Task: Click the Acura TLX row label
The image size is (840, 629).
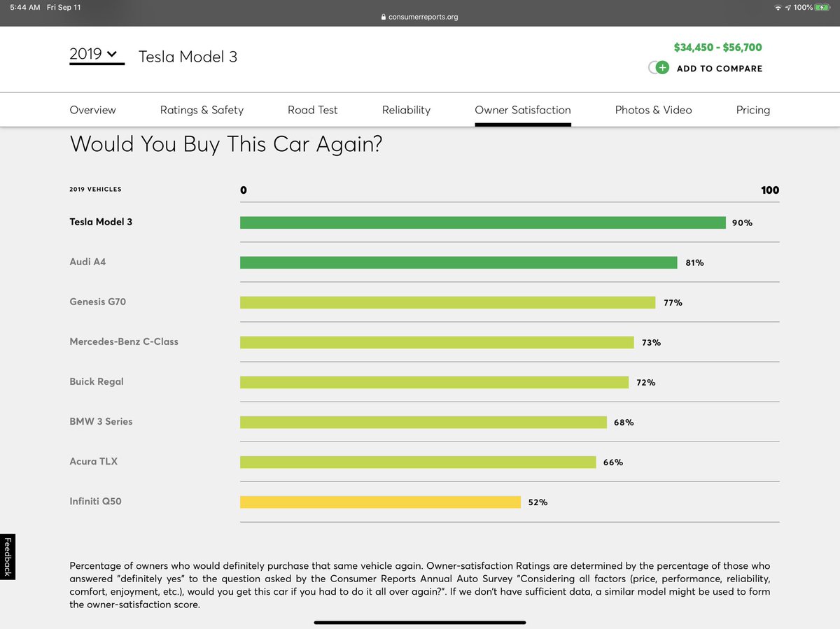Action: click(94, 461)
